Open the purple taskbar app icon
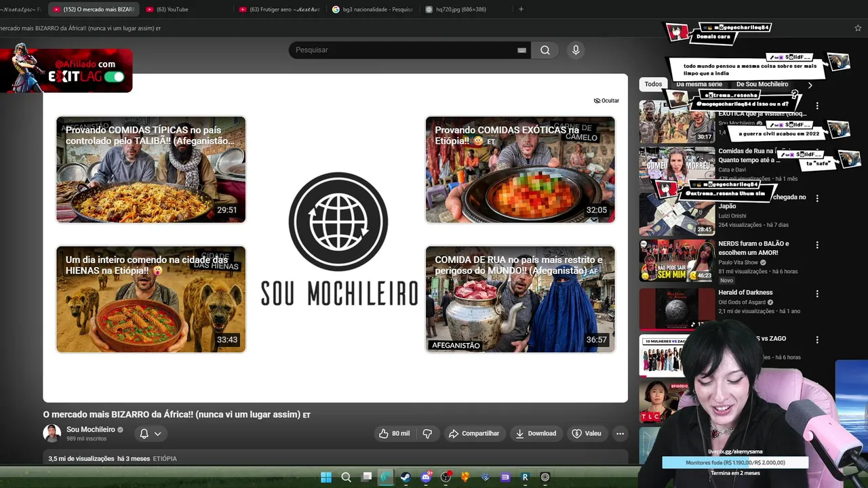Image resolution: width=868 pixels, height=488 pixels. coord(505,477)
